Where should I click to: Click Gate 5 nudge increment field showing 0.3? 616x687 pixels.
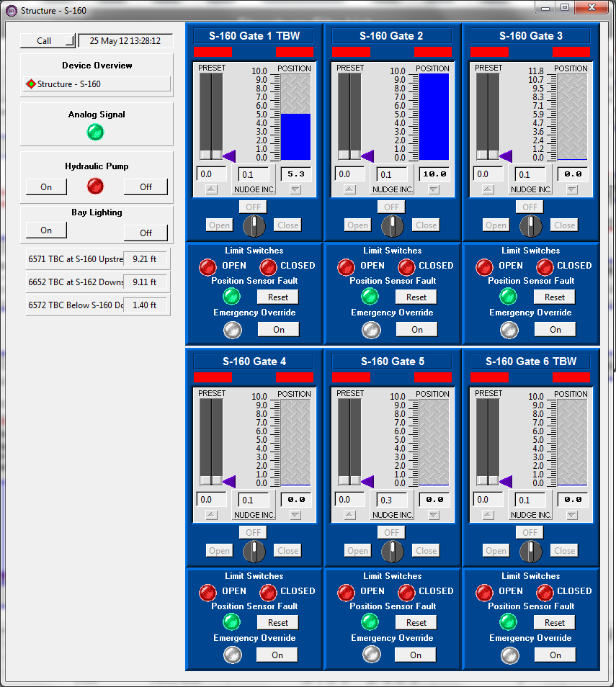click(391, 500)
